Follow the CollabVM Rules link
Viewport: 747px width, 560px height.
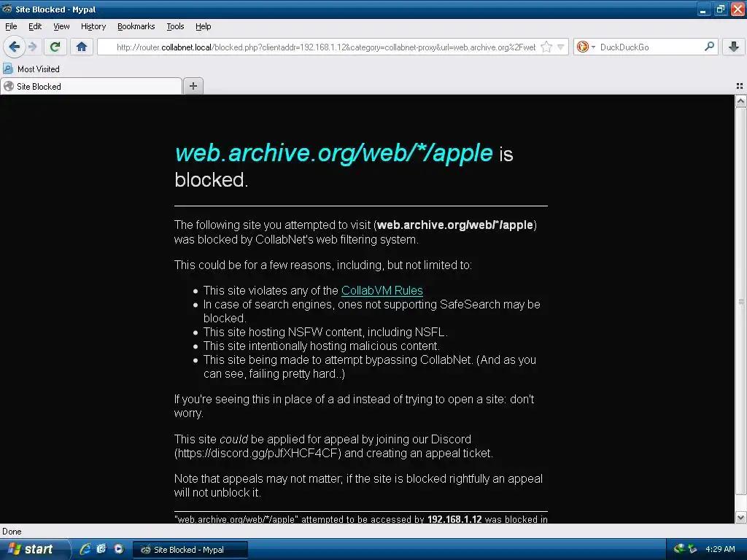pos(382,290)
